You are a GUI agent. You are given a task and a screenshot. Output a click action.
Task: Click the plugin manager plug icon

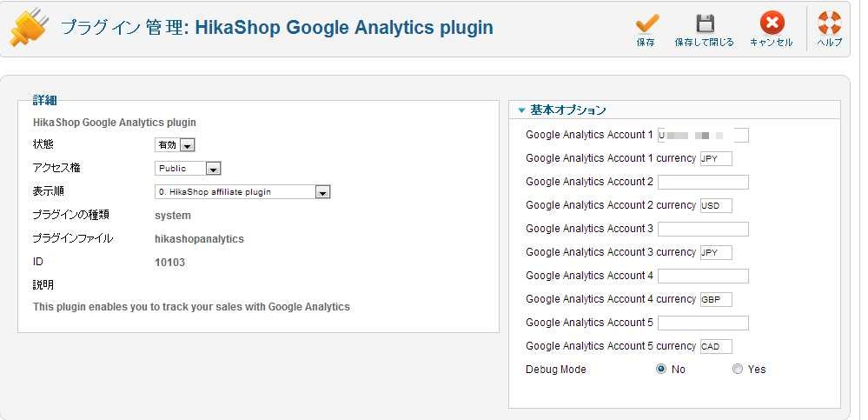[30, 28]
